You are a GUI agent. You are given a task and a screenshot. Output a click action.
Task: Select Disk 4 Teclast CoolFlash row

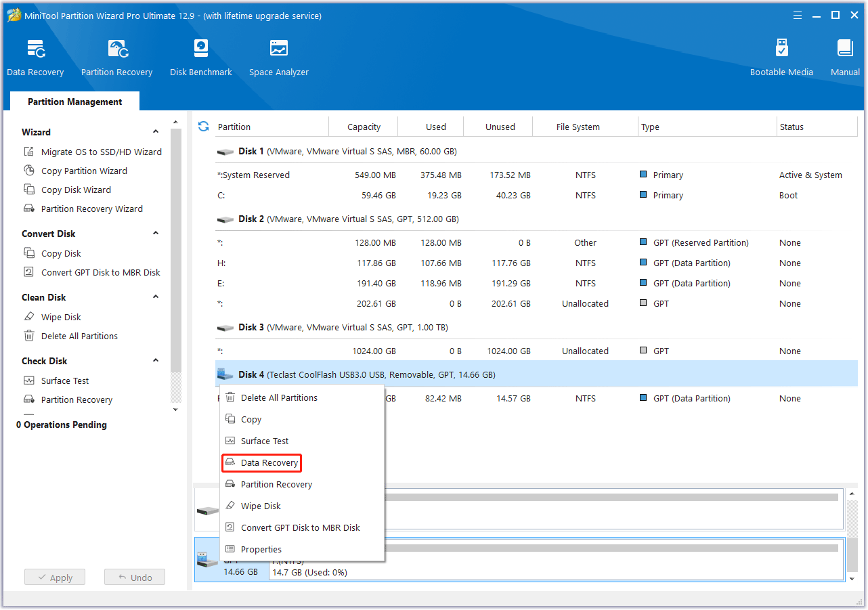coord(536,374)
